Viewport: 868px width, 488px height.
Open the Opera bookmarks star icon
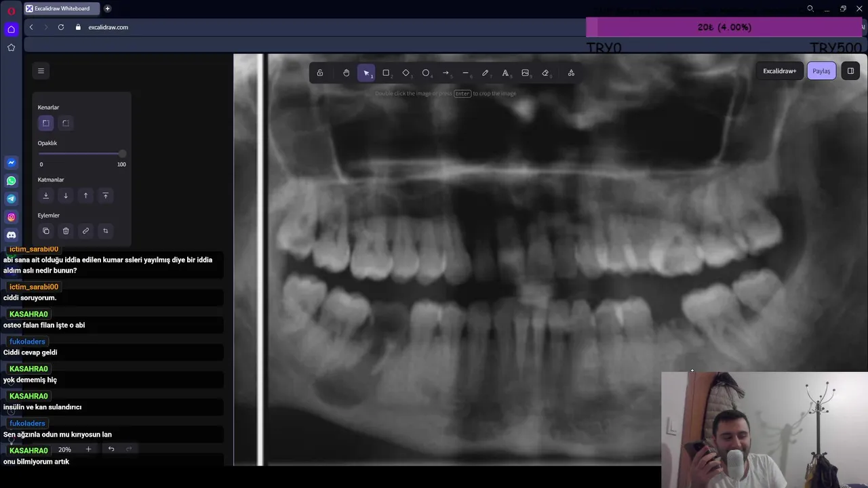coord(11,47)
